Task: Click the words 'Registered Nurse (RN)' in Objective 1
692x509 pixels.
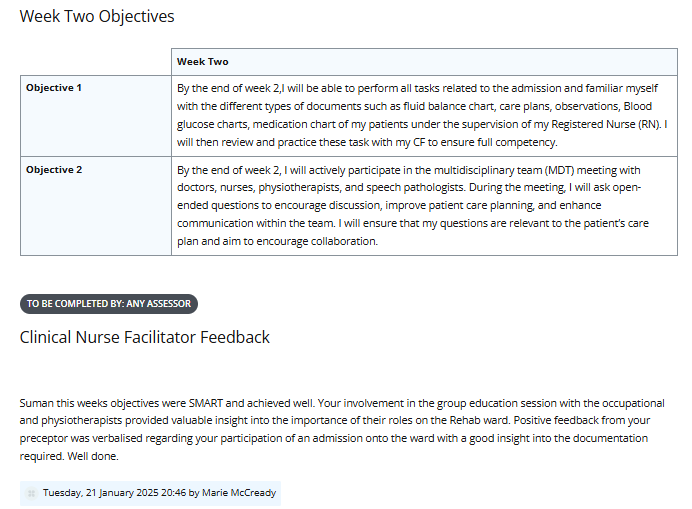Action: click(606, 124)
